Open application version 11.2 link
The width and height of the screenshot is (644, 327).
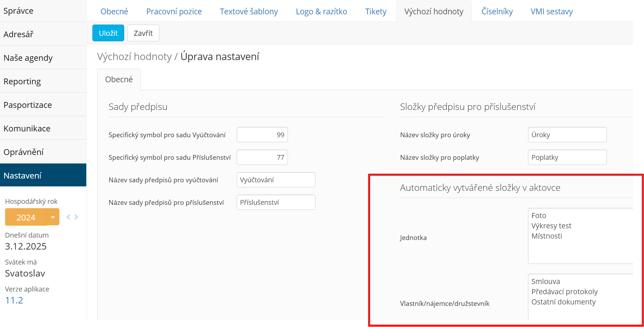14,300
